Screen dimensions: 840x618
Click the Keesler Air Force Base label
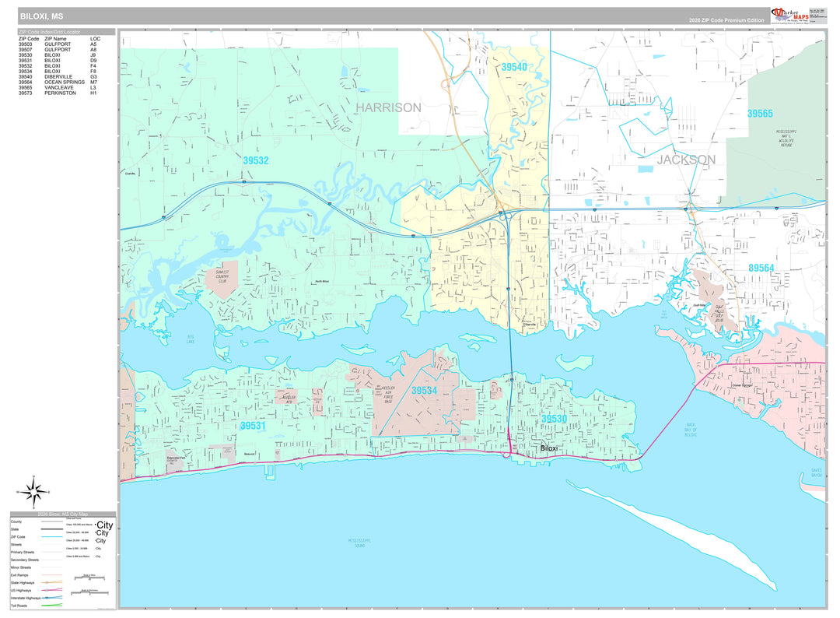(388, 395)
